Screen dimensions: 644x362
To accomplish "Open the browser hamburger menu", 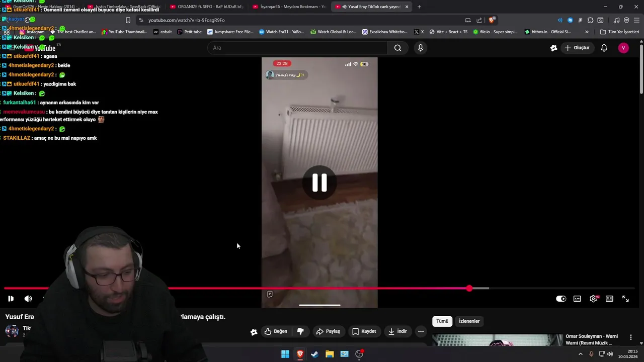I will coord(637,20).
